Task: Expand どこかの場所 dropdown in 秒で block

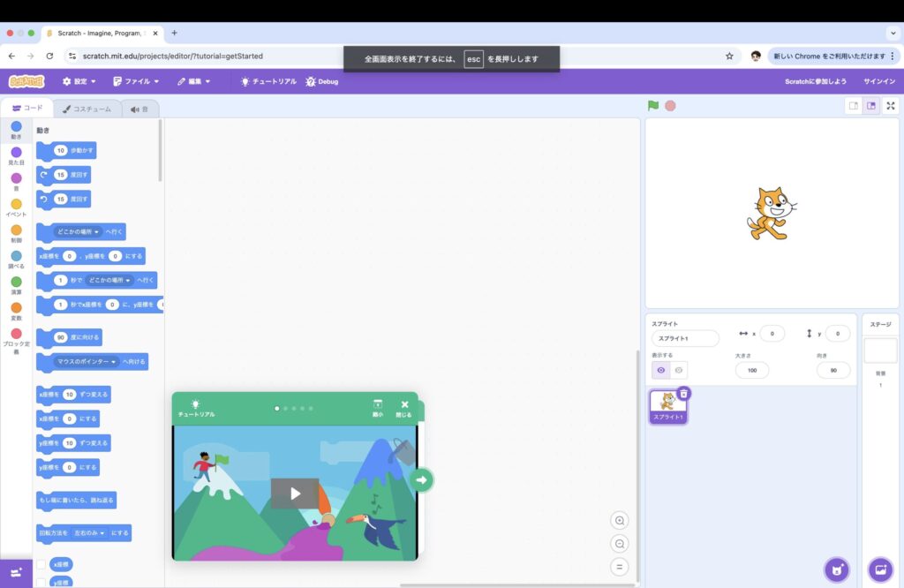Action: [109, 280]
